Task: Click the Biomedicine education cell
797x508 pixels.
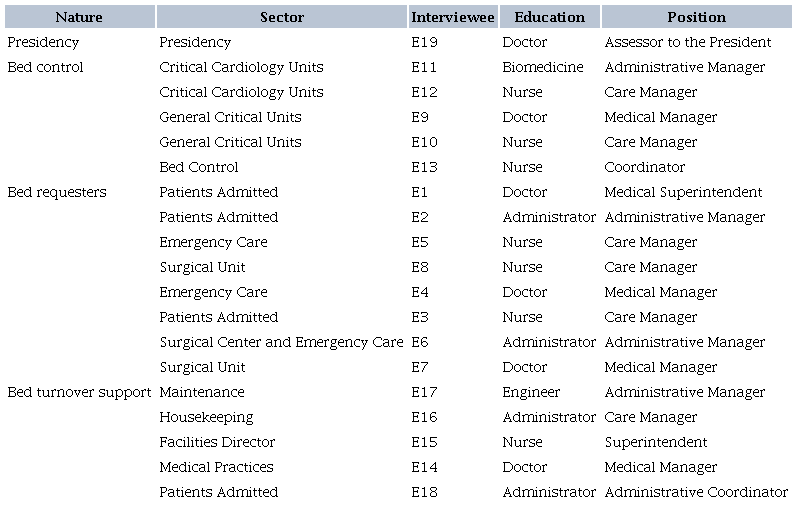Action: [544, 67]
